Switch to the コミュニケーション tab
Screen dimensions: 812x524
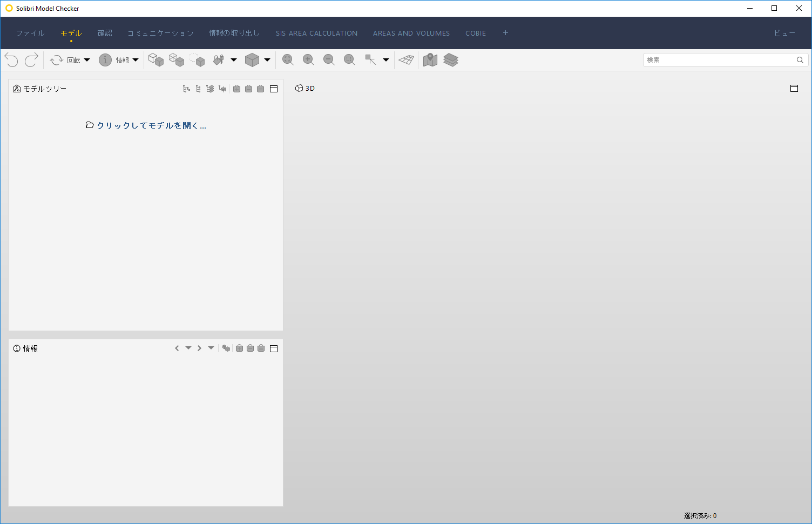coord(160,33)
